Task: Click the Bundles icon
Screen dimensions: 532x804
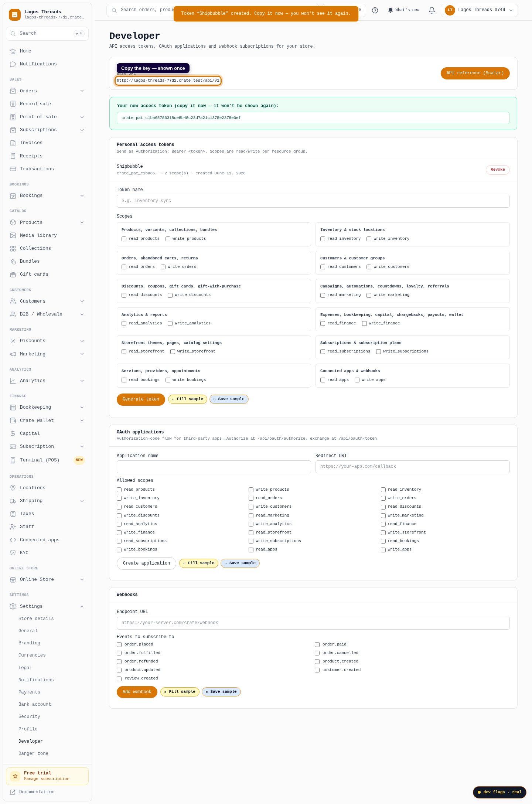Action: (x=13, y=262)
